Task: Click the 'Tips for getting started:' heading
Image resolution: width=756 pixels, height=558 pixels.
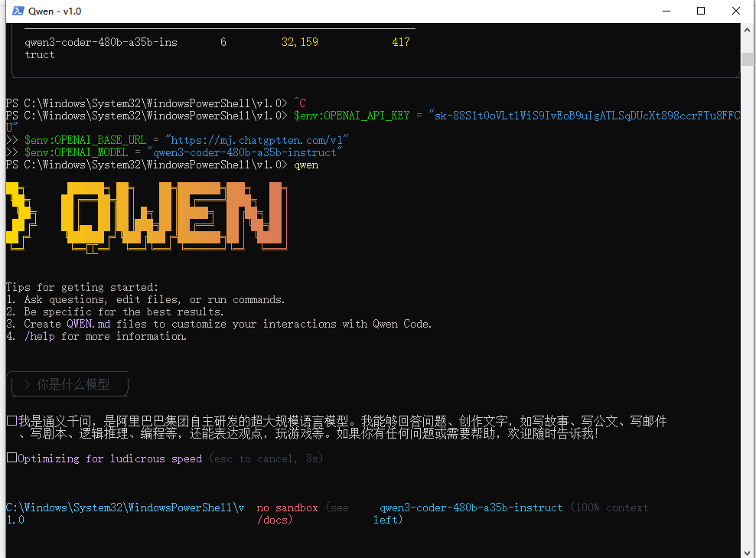Action: pos(82,288)
